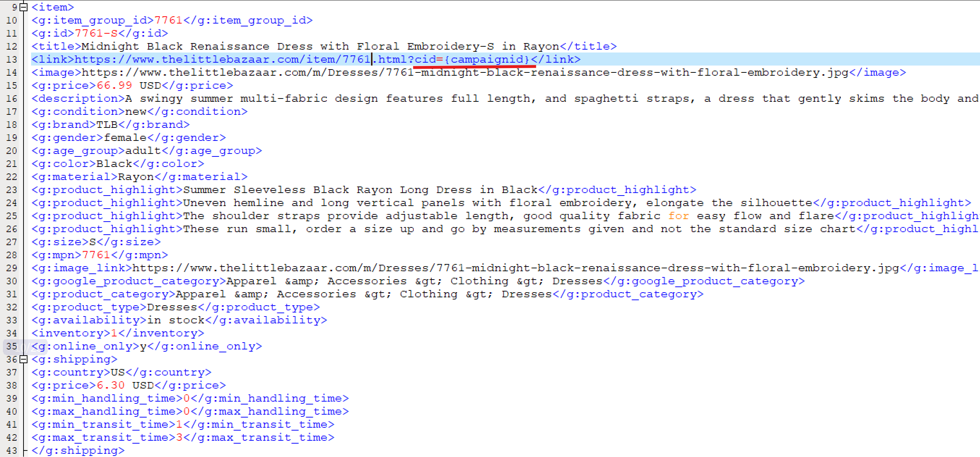Click line number 13 in margin
This screenshot has width=980, height=457.
[x=12, y=59]
